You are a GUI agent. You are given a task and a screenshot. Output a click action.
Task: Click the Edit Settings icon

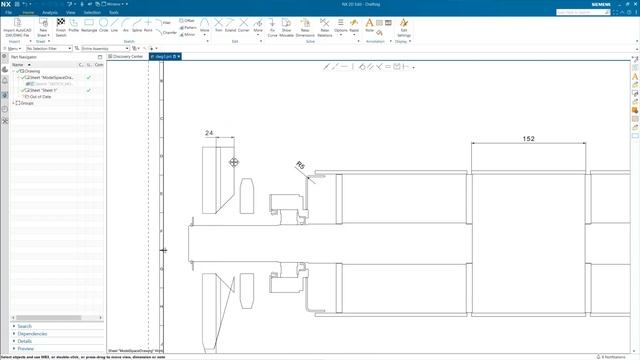pyautogui.click(x=404, y=23)
